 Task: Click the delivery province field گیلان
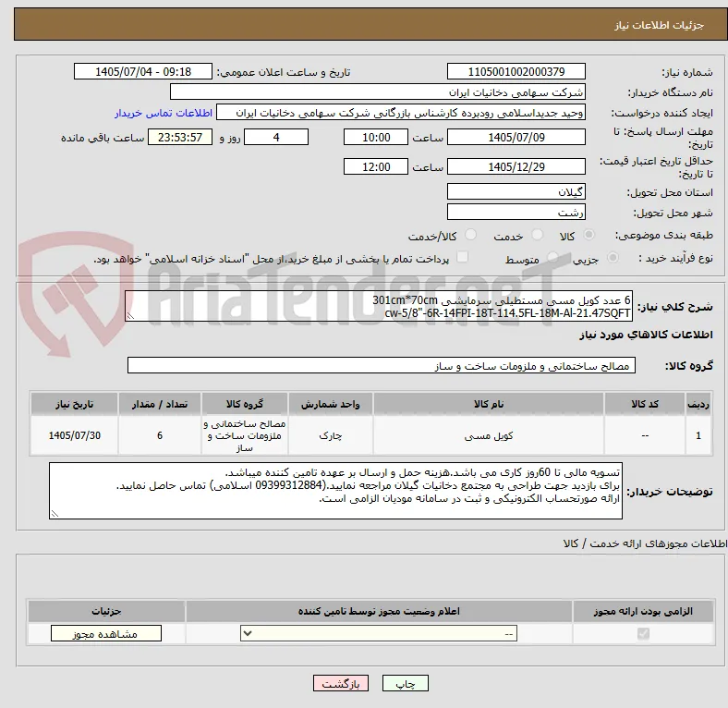tap(516, 191)
